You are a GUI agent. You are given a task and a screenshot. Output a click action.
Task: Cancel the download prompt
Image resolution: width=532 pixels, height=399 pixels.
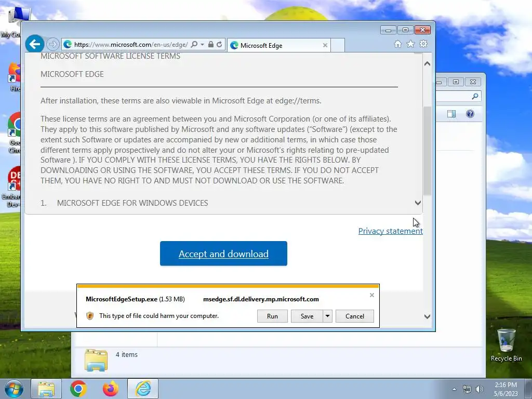[x=355, y=316]
